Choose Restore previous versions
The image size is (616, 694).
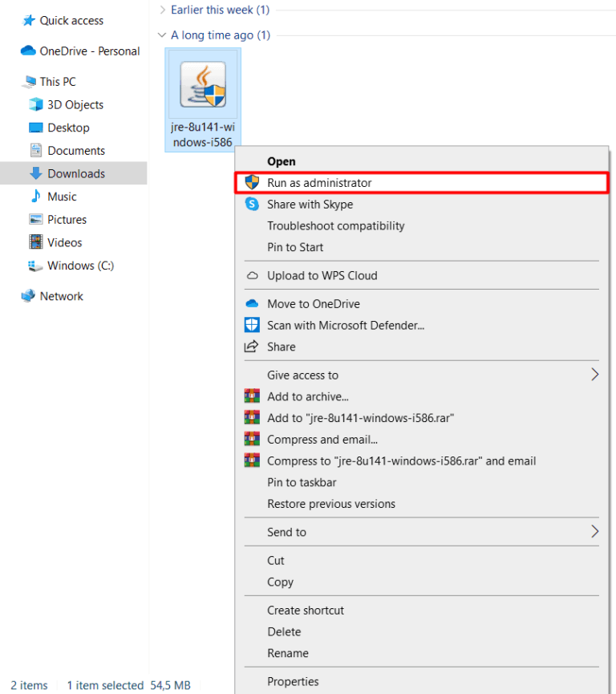tap(421, 504)
